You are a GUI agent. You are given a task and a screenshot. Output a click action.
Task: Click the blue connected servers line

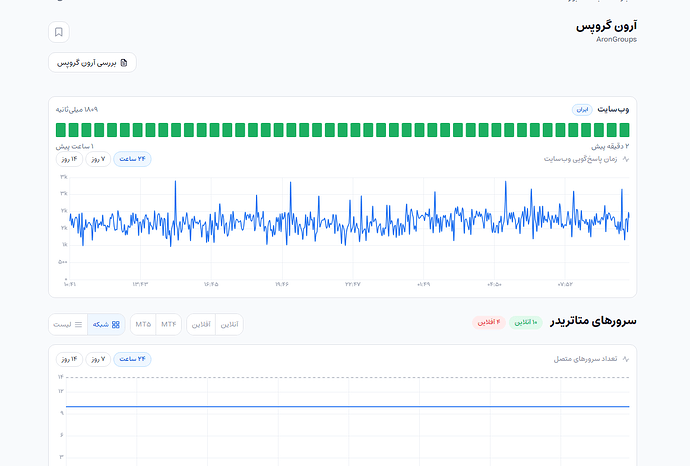coord(348,407)
